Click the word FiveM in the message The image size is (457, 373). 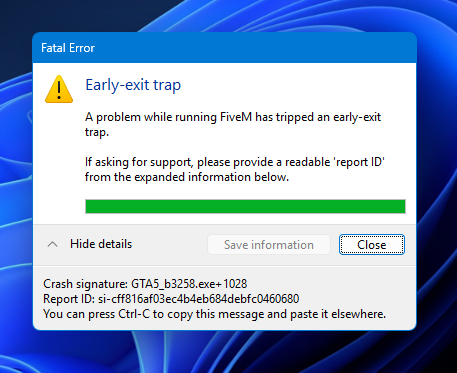(x=236, y=117)
